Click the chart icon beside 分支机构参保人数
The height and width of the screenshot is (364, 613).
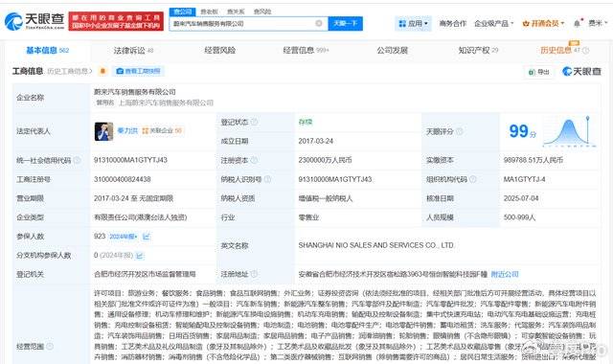pyautogui.click(x=140, y=256)
